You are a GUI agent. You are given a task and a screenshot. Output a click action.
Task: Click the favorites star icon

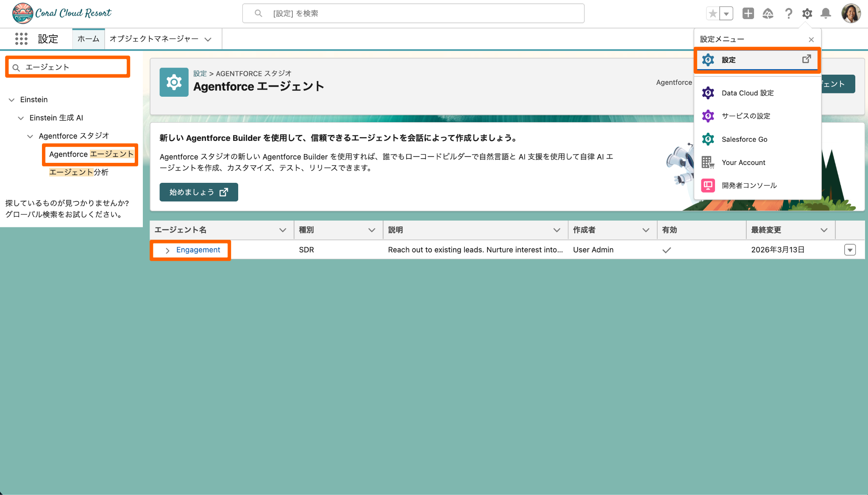click(713, 14)
